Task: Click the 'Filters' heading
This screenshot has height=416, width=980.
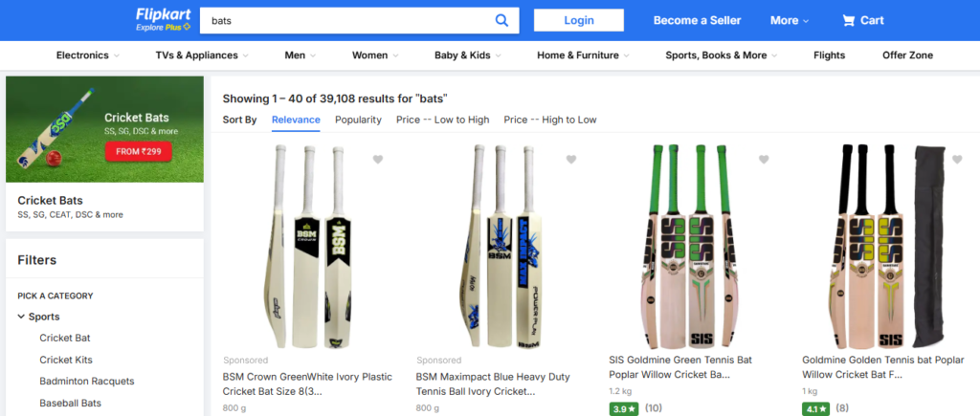Action: pos(37,260)
